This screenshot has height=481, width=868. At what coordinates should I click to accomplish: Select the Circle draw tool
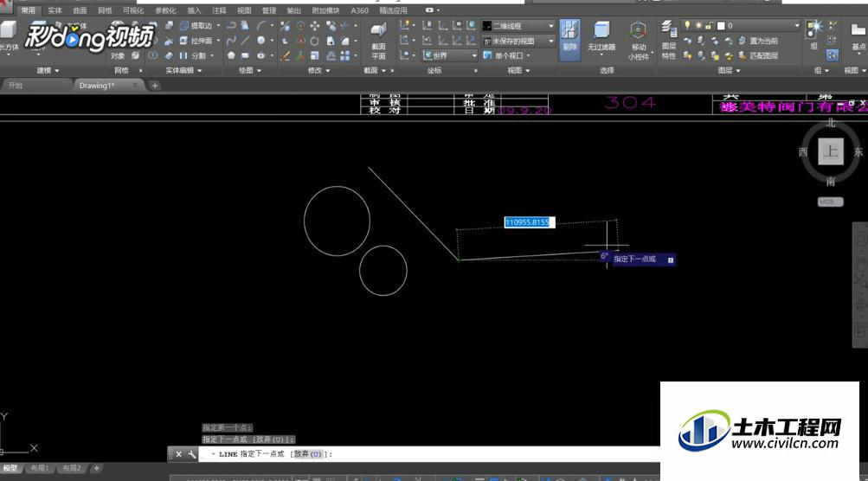[x=260, y=41]
